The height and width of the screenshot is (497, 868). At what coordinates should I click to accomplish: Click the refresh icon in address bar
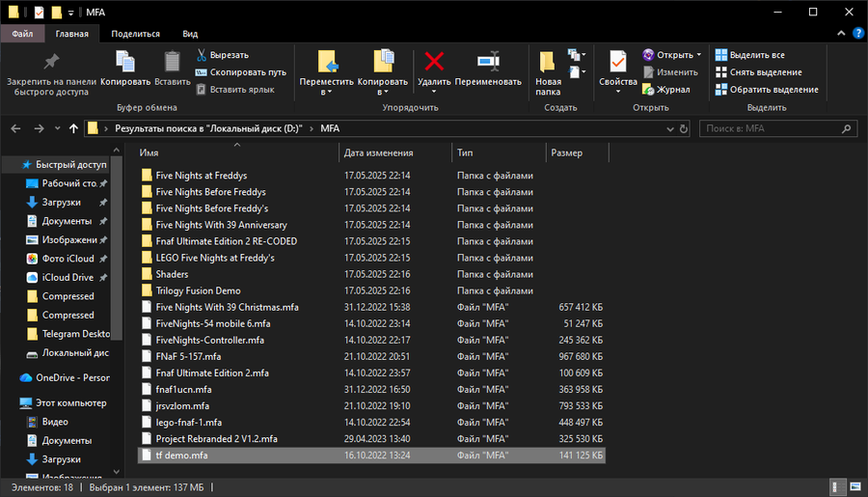tap(684, 128)
